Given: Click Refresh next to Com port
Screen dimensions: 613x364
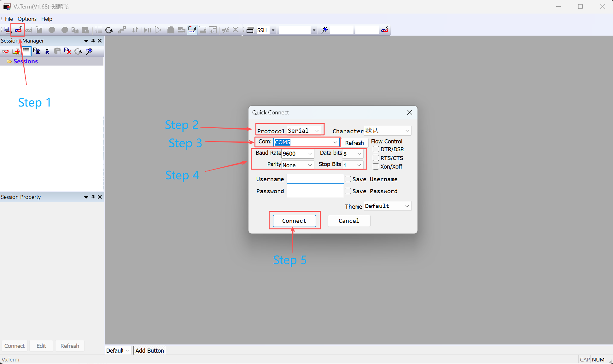Looking at the screenshot, I should (354, 143).
